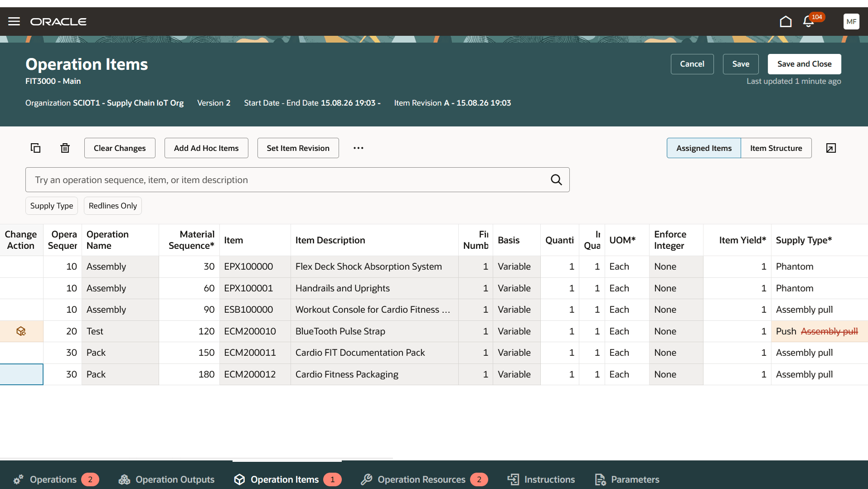This screenshot has height=489, width=868.
Task: Click the Operation Items cube icon
Action: tap(239, 479)
